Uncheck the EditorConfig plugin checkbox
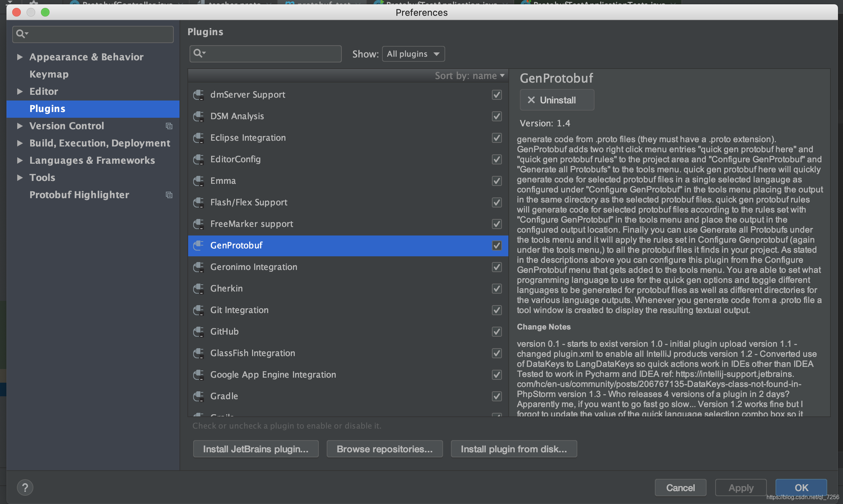 [x=497, y=159]
